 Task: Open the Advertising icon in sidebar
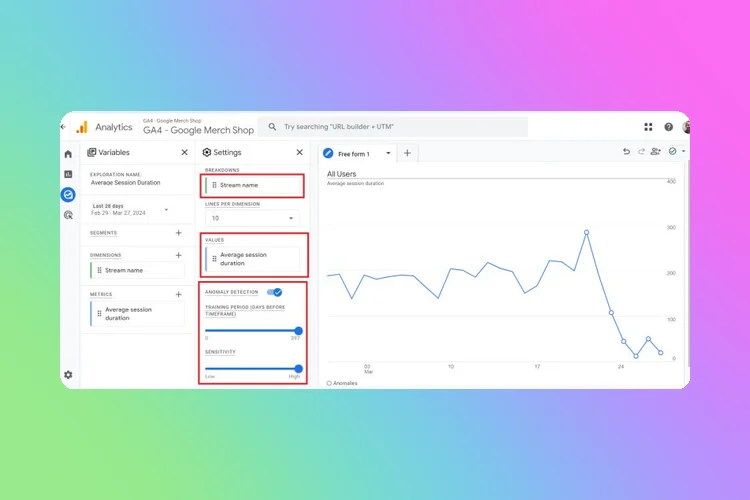click(x=68, y=215)
